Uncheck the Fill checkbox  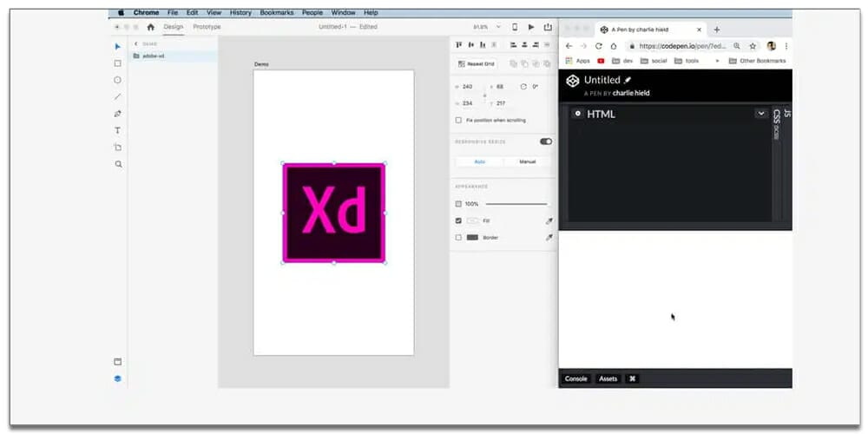[x=458, y=220]
